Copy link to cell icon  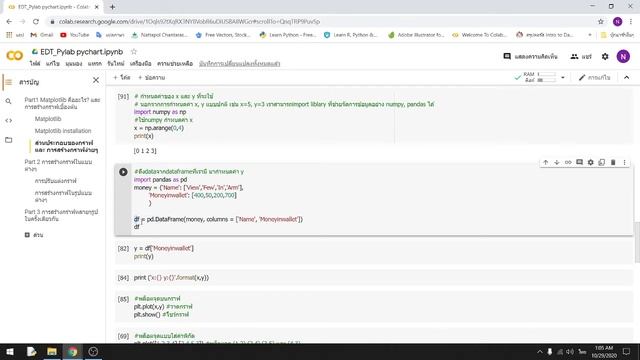(568, 162)
